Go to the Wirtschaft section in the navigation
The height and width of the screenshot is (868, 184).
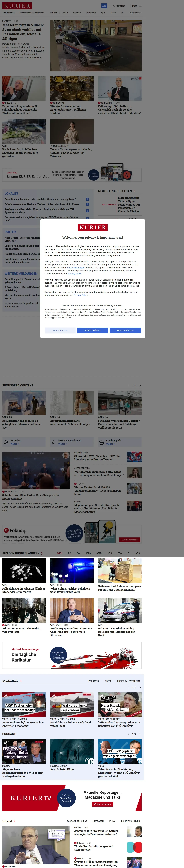(x=91, y=13)
